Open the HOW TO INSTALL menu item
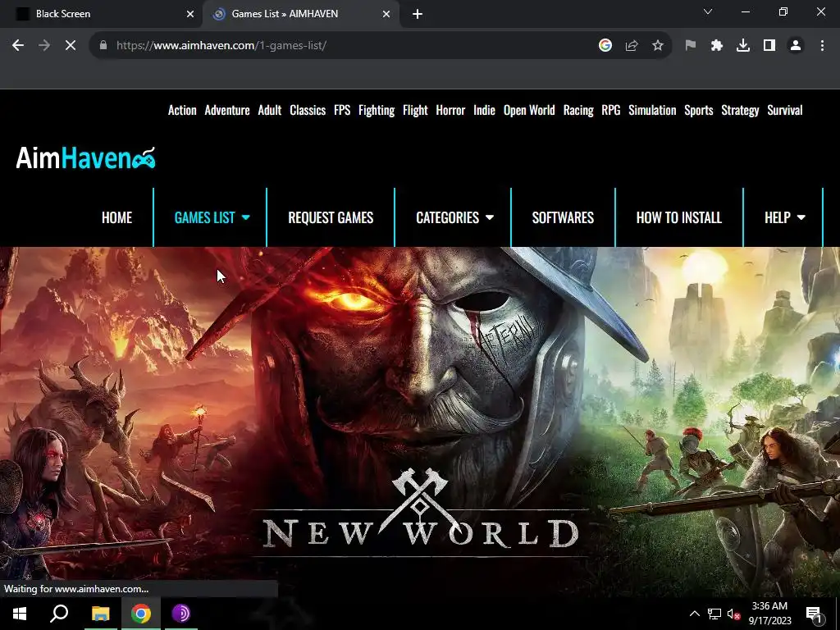This screenshot has height=630, width=840. point(678,217)
